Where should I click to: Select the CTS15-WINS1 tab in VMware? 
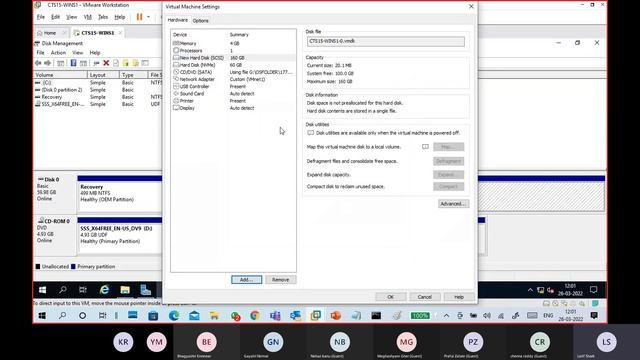click(98, 33)
